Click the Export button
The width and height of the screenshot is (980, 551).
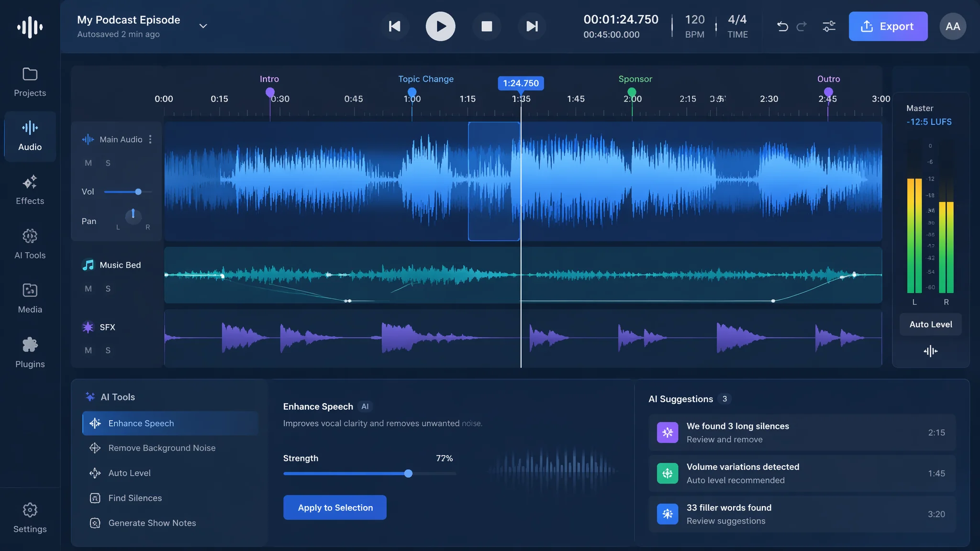[x=888, y=26]
